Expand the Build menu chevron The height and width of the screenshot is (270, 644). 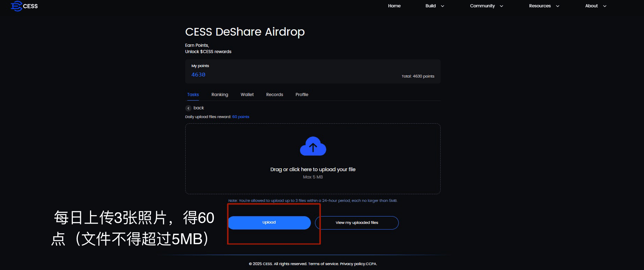pos(442,6)
